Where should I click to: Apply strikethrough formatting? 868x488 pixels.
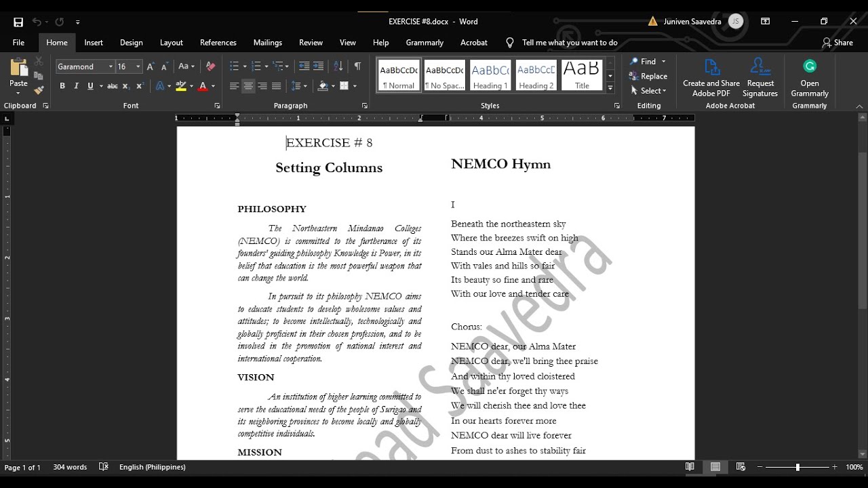coord(113,86)
